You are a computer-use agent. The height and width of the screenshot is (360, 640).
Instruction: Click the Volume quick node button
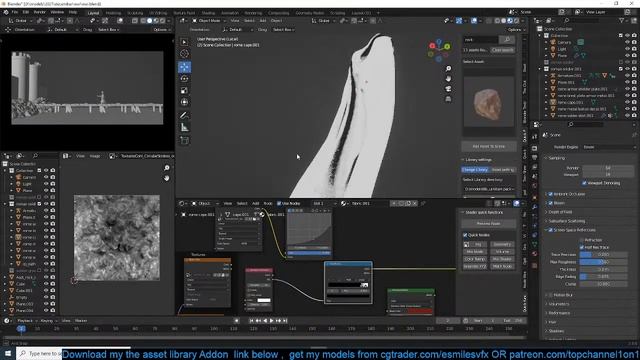point(502,251)
